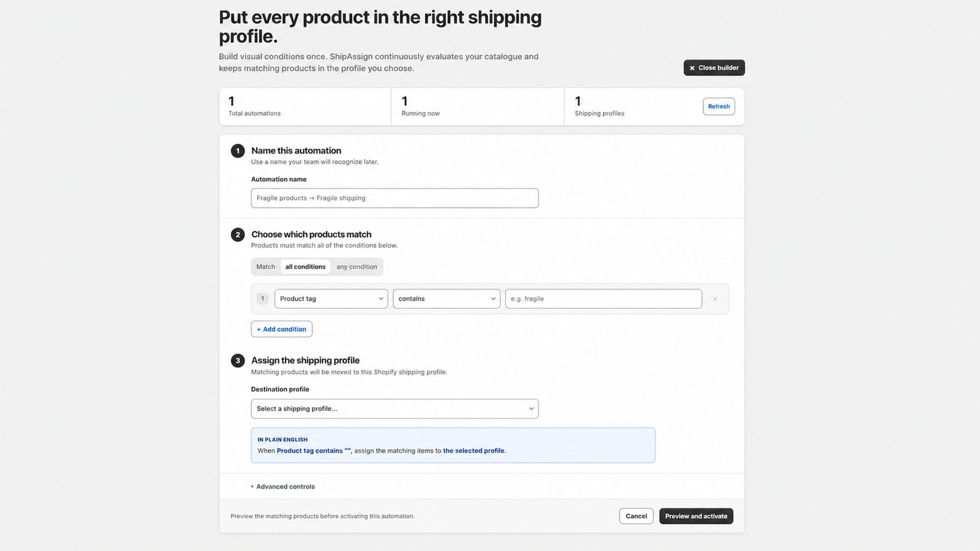Viewport: 980px width, 551px height.
Task: Click Preview and activate button
Action: point(696,516)
